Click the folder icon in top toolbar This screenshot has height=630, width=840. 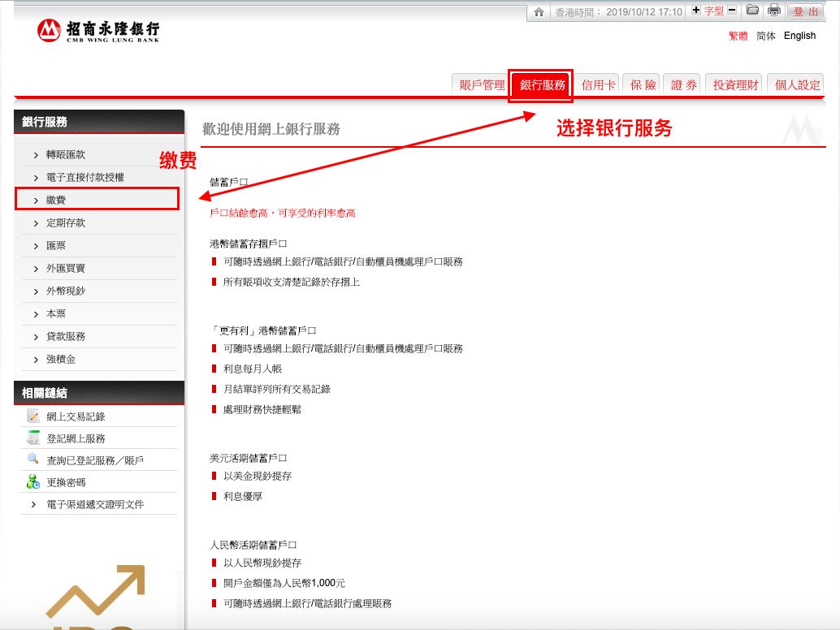tap(752, 11)
